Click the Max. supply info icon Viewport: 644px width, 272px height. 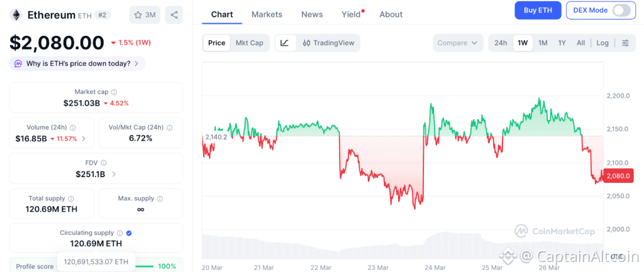160,199
